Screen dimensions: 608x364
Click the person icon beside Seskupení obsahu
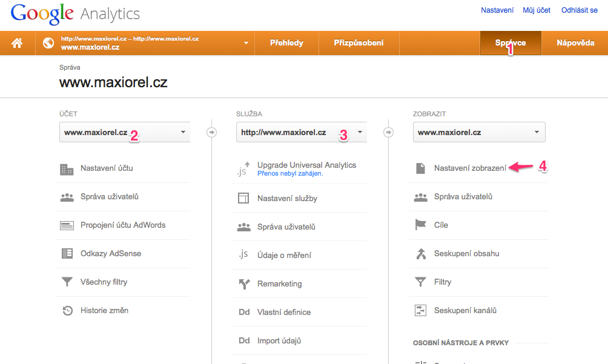pos(421,254)
